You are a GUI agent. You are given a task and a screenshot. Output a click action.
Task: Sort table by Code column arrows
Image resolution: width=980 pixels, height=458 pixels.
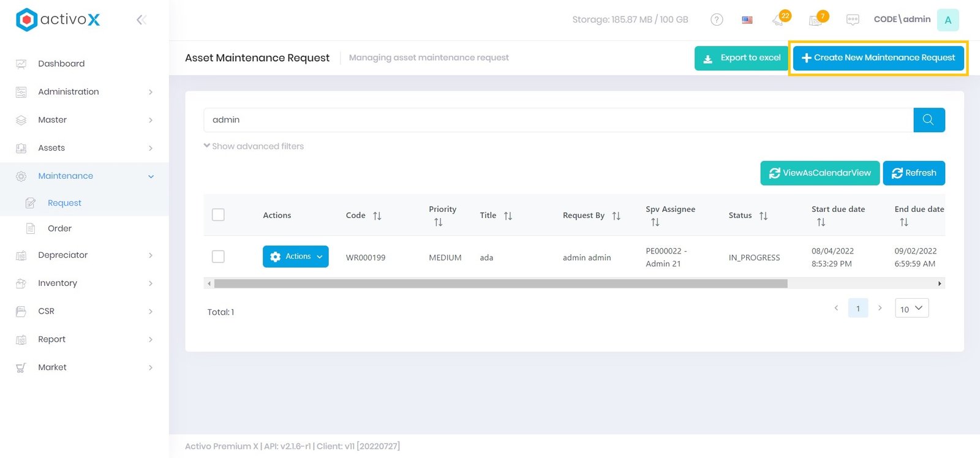click(377, 216)
